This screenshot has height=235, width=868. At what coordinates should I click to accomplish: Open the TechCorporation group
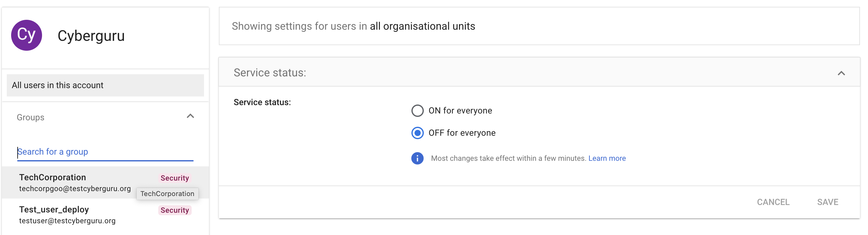(x=53, y=177)
